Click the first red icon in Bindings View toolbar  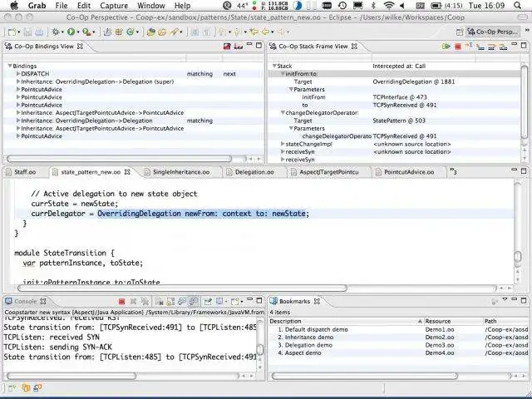point(227,47)
